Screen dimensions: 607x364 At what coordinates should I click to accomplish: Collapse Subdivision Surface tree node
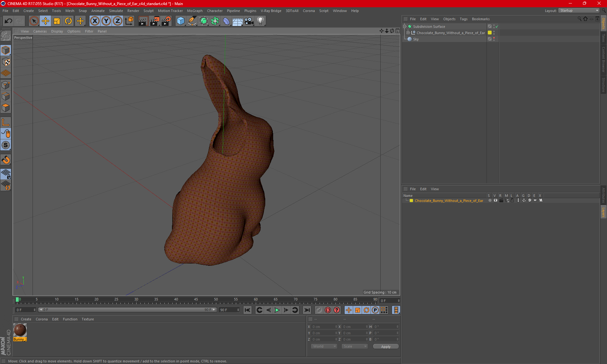click(x=405, y=27)
